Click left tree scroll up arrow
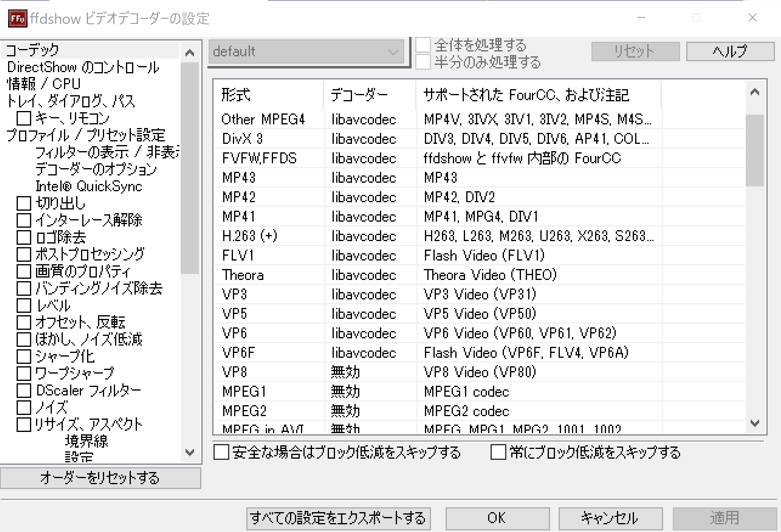This screenshot has height=532, width=781. point(190,53)
